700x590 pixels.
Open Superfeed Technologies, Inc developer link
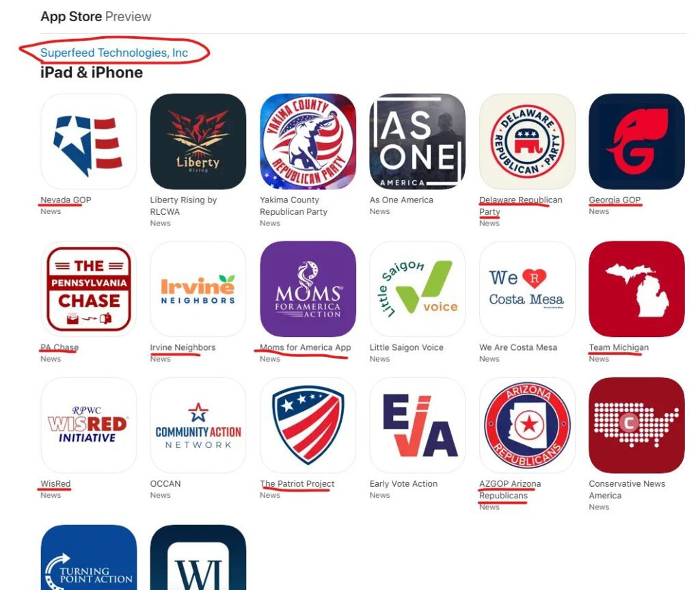click(x=114, y=53)
